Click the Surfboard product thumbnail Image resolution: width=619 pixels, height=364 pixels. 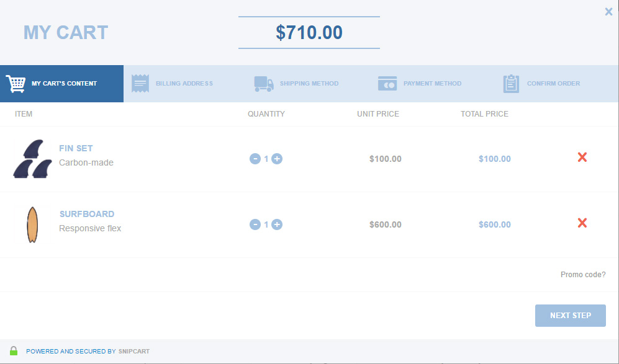pos(33,224)
